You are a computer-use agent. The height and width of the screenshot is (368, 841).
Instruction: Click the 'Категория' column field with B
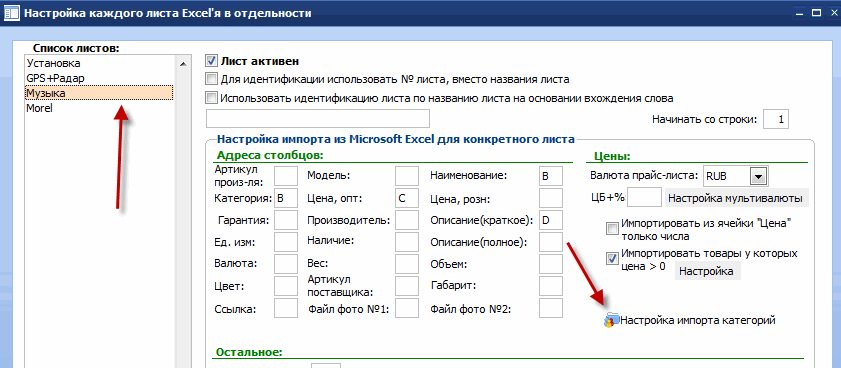[x=285, y=198]
